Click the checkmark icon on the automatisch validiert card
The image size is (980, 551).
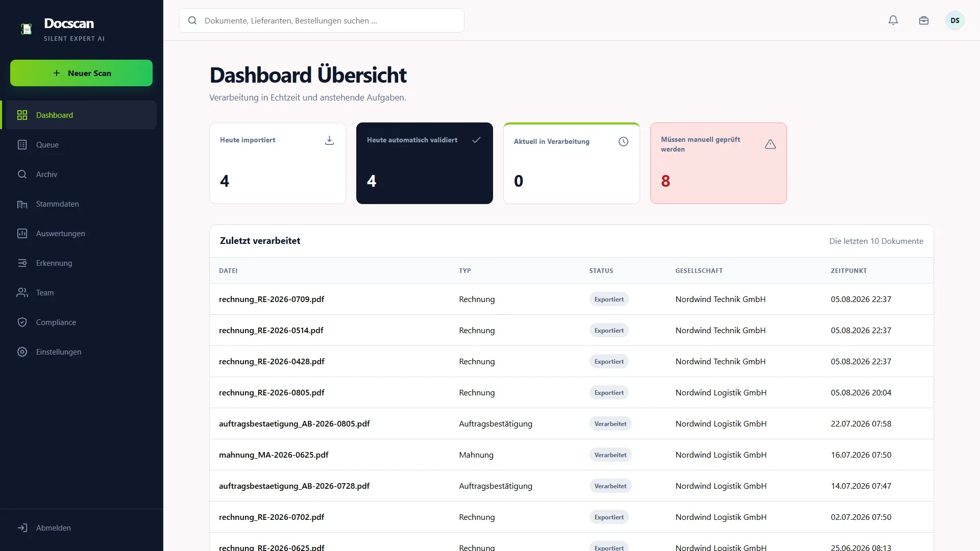point(477,140)
